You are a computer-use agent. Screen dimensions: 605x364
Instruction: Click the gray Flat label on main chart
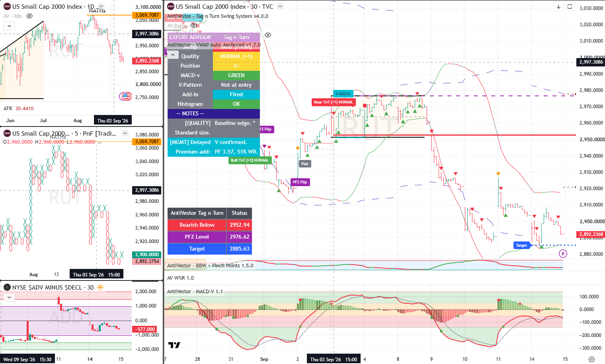coord(304,164)
